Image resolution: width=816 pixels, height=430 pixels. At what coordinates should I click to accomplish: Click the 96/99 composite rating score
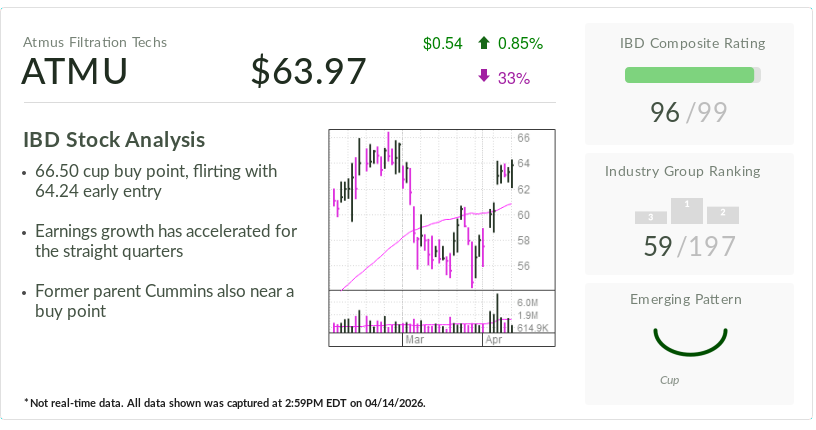point(687,113)
